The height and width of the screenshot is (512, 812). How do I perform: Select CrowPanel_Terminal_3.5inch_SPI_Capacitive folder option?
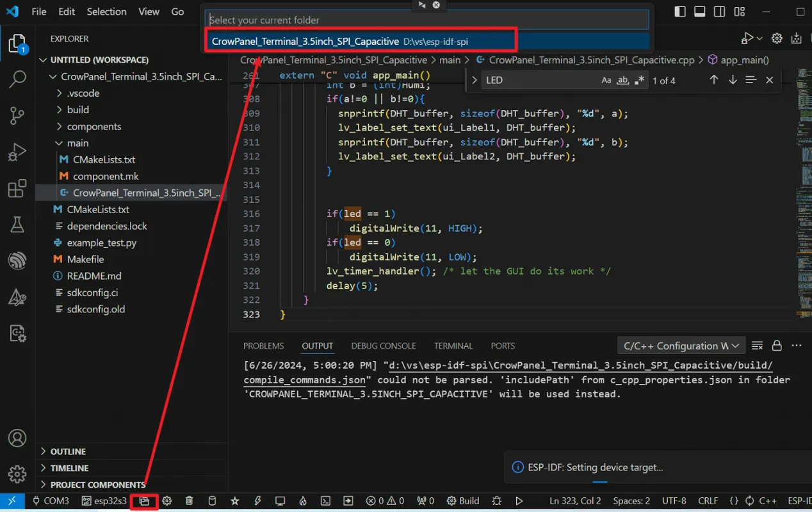click(x=427, y=42)
